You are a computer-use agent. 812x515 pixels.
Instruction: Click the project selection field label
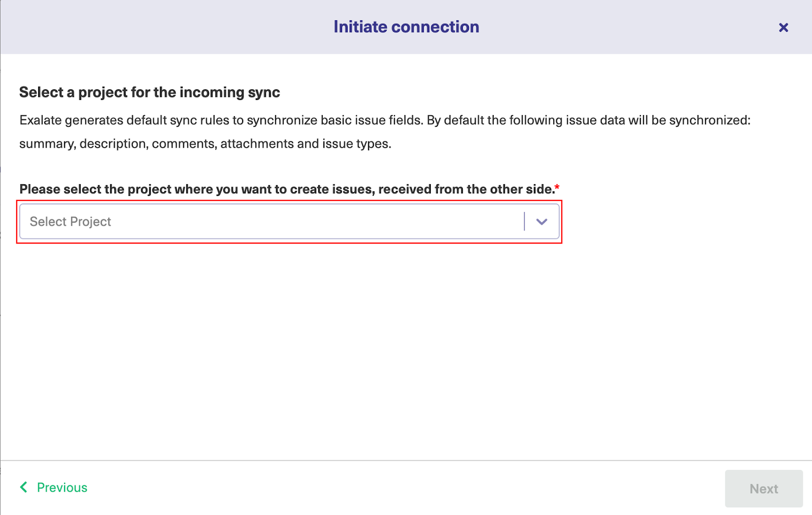tap(287, 189)
